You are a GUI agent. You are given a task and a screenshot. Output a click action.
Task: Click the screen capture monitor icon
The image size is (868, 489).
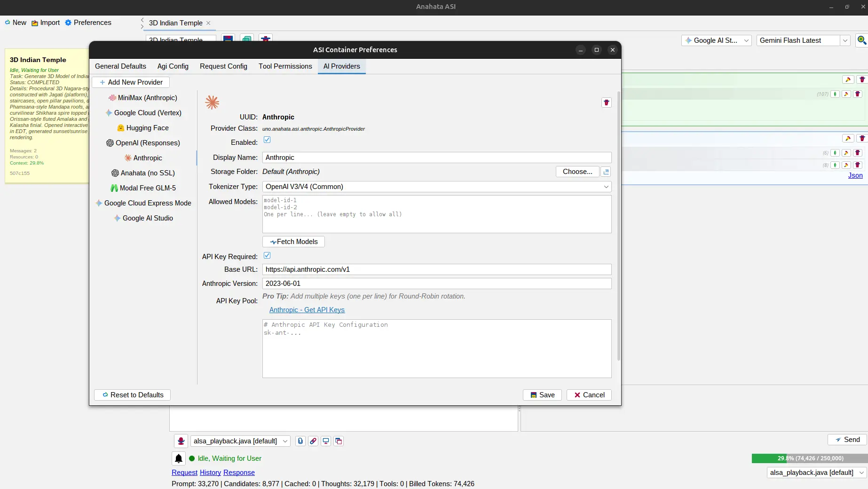[x=326, y=441]
